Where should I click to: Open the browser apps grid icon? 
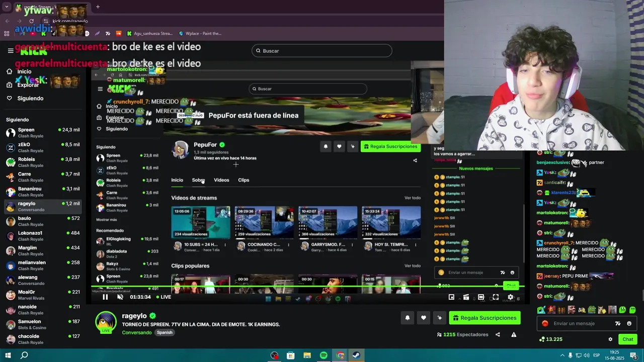7,34
